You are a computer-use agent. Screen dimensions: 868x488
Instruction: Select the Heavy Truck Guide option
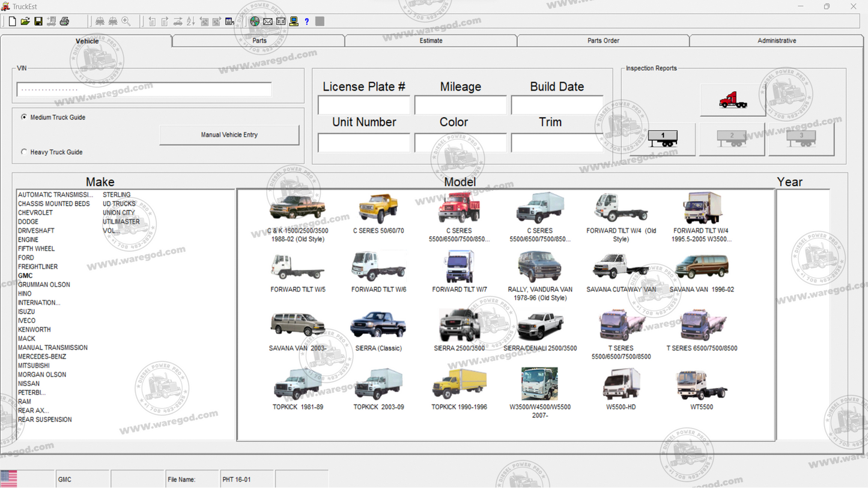(x=23, y=152)
